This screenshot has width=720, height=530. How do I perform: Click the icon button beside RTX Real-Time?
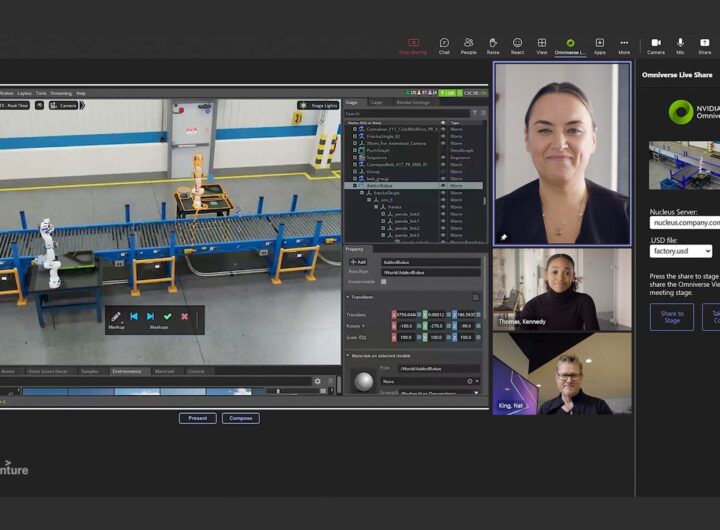tap(39, 106)
